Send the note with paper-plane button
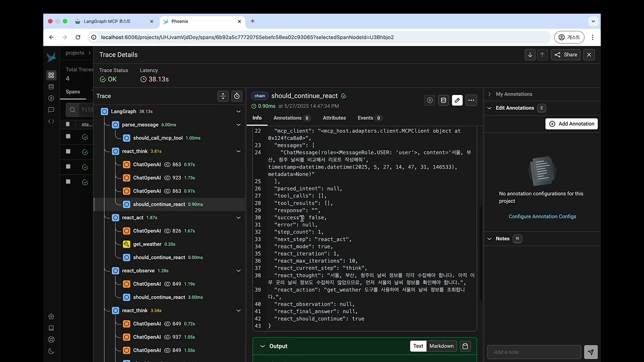 591,352
